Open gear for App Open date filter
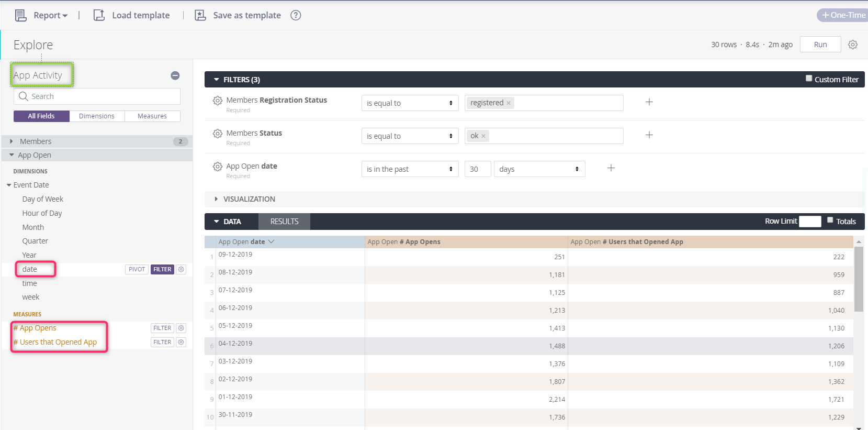The height and width of the screenshot is (430, 868). [218, 167]
